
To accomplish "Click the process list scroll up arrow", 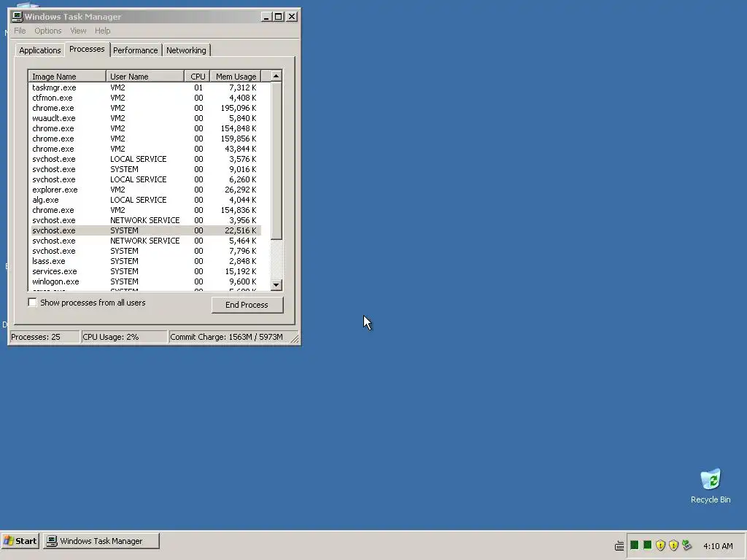I will [276, 76].
